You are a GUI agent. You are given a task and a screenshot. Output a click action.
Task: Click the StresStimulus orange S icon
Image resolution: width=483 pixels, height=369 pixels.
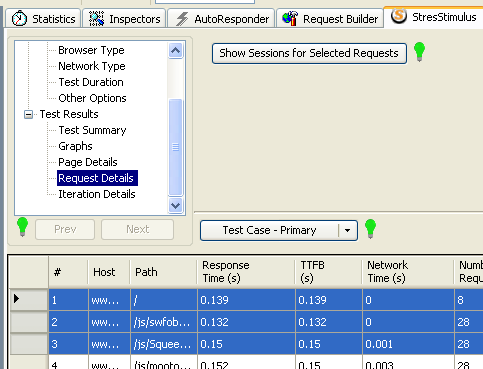coord(399,16)
